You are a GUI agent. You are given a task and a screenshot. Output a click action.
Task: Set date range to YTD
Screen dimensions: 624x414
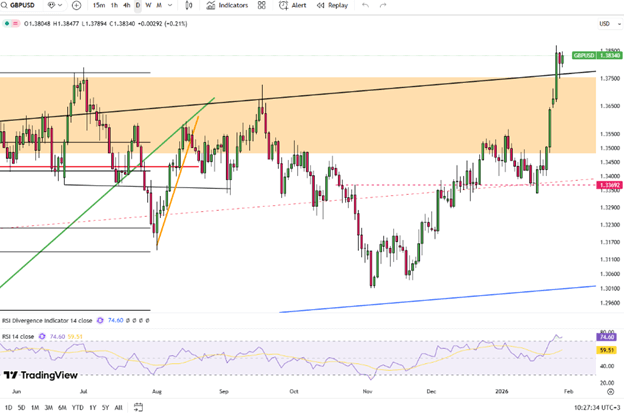click(77, 408)
